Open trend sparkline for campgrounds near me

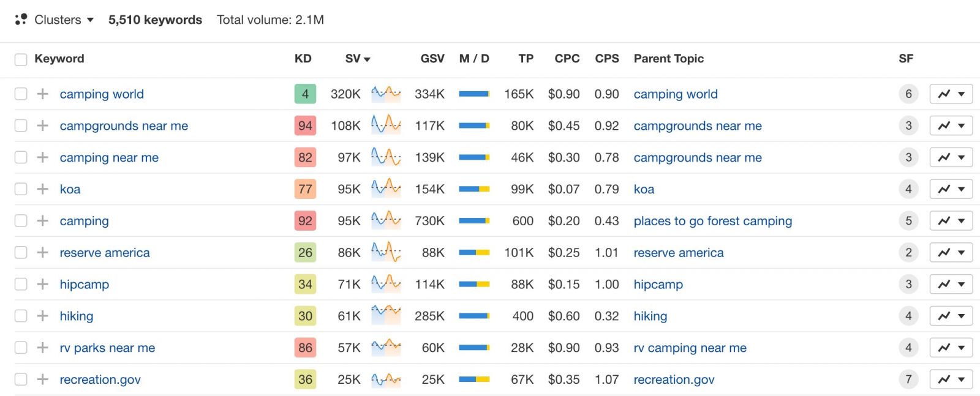coord(386,125)
